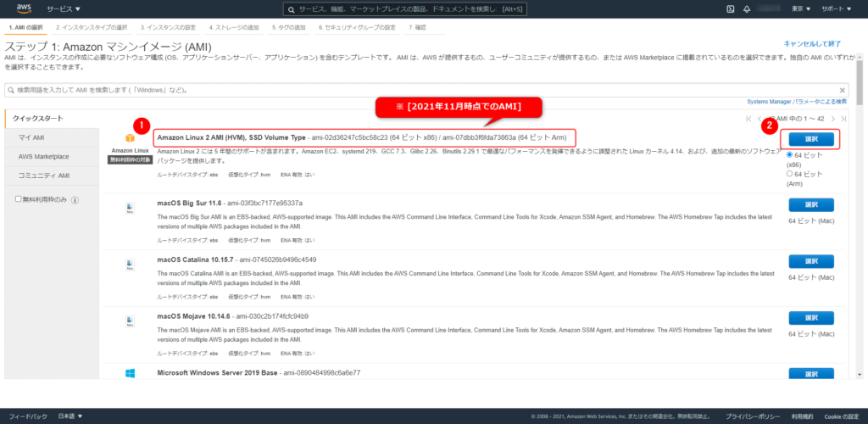
Task: Go to the next AMI results page
Action: click(834, 119)
